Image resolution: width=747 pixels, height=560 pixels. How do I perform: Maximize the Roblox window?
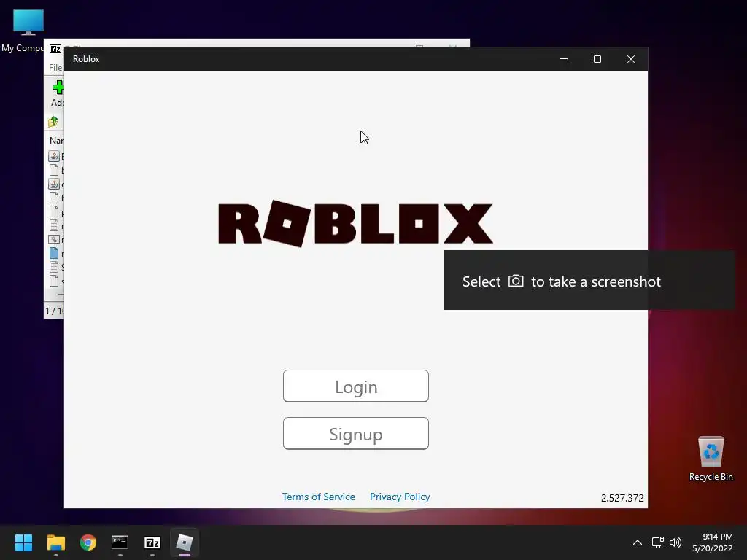click(597, 59)
